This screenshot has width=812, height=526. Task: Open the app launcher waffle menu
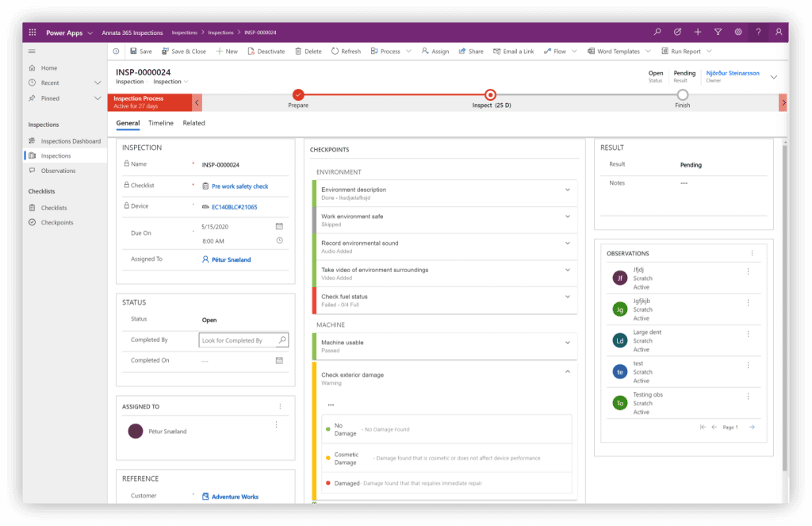click(x=32, y=32)
